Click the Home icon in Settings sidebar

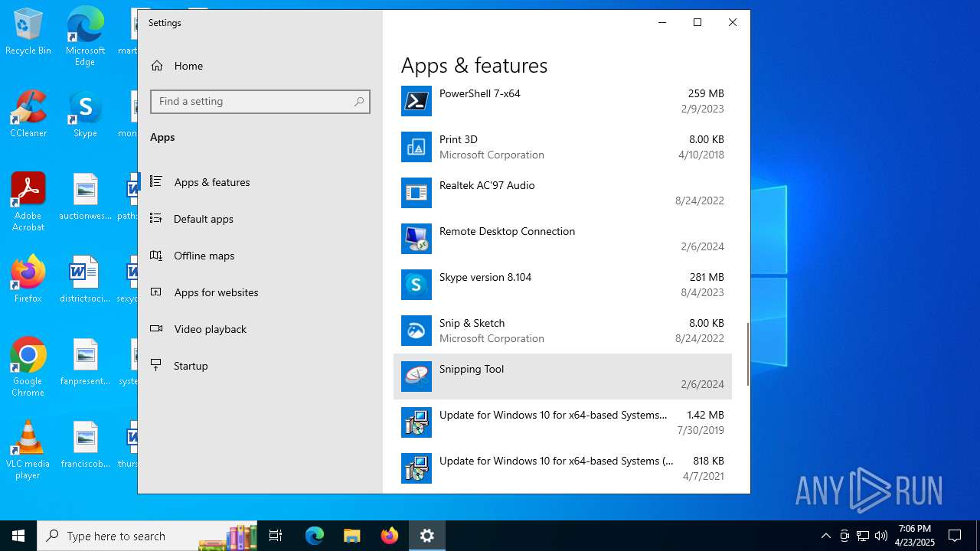click(x=157, y=66)
